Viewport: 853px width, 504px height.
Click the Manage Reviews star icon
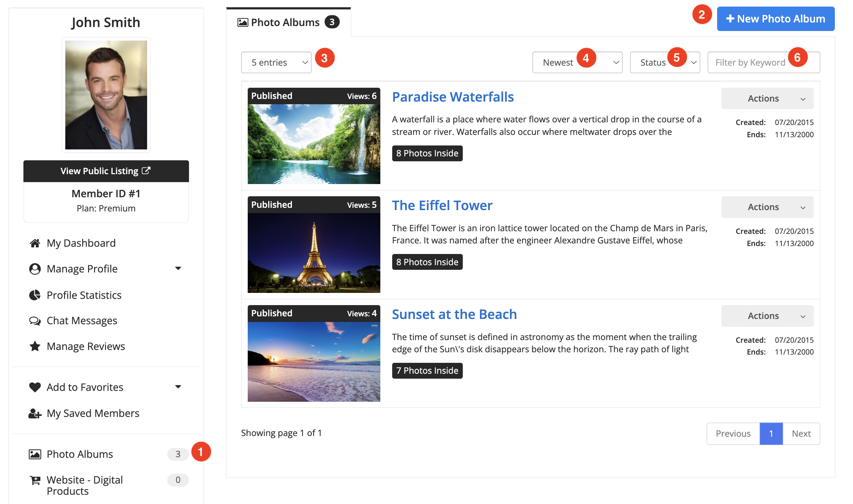(x=35, y=346)
